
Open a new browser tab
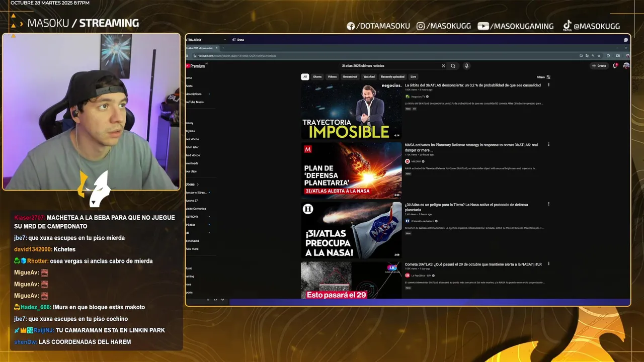coord(223,48)
